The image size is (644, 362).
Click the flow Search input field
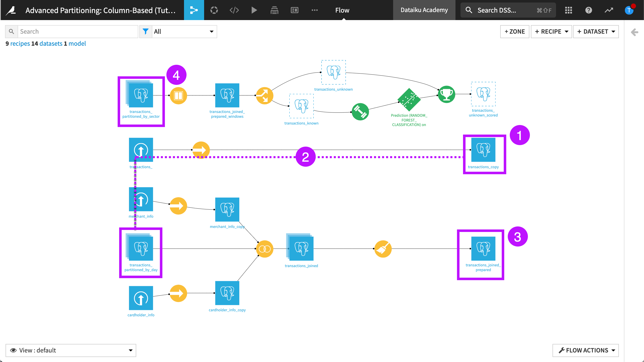click(77, 32)
